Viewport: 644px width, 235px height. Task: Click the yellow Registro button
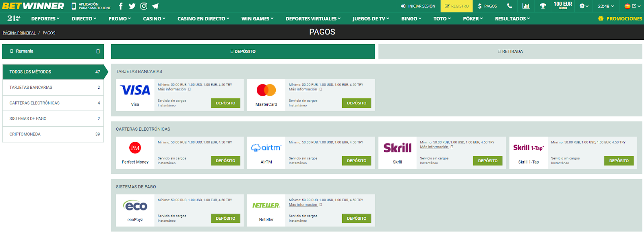coord(456,6)
